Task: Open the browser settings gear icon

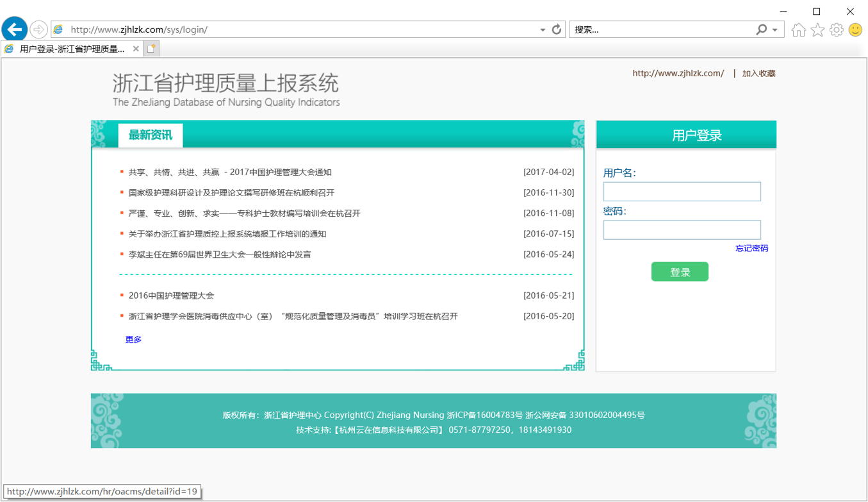Action: (836, 30)
